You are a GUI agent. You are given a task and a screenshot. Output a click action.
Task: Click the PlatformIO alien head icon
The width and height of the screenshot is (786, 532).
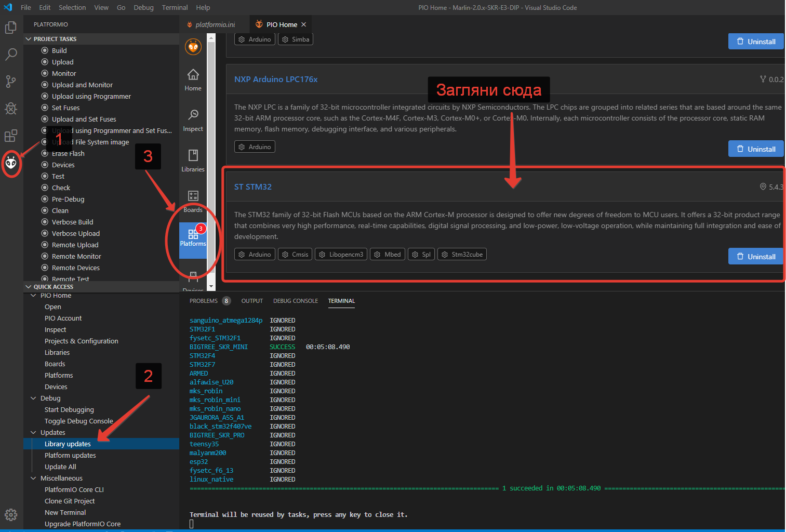tap(11, 164)
